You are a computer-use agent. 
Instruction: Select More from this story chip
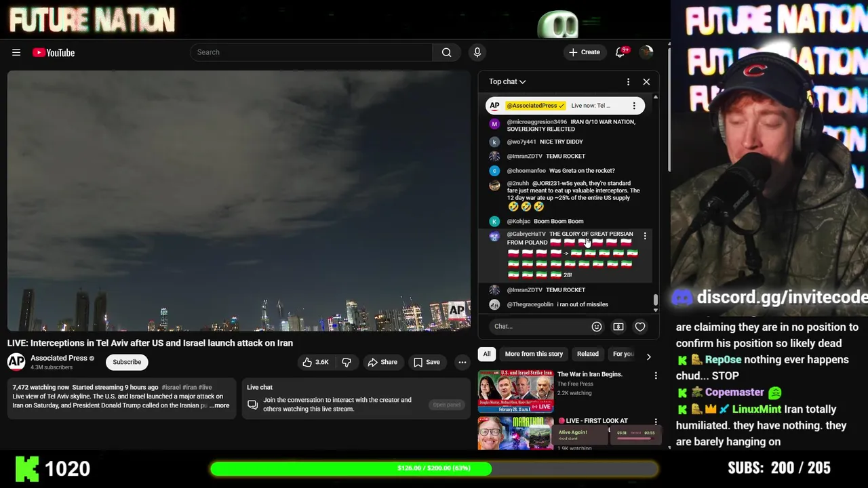[534, 354]
